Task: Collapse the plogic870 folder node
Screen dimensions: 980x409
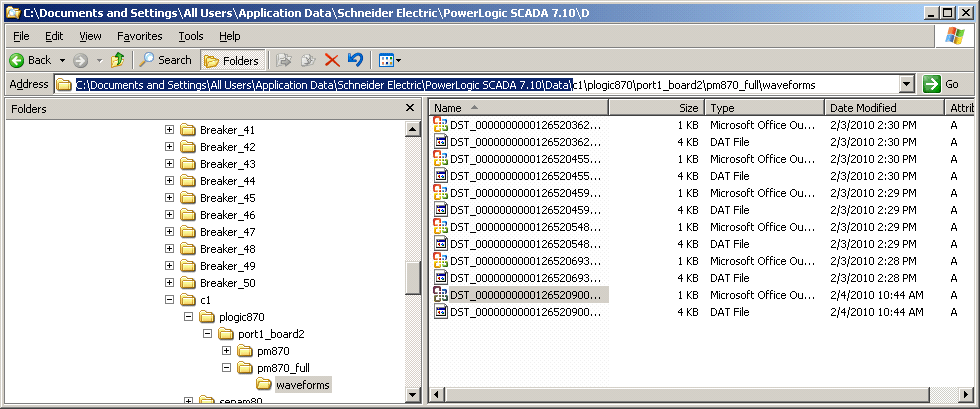Action: pos(188,317)
